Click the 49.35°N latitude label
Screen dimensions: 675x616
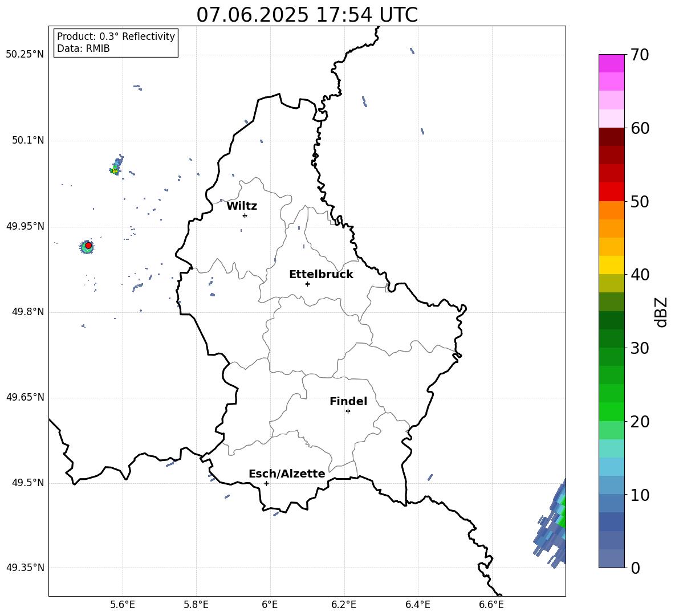click(25, 568)
